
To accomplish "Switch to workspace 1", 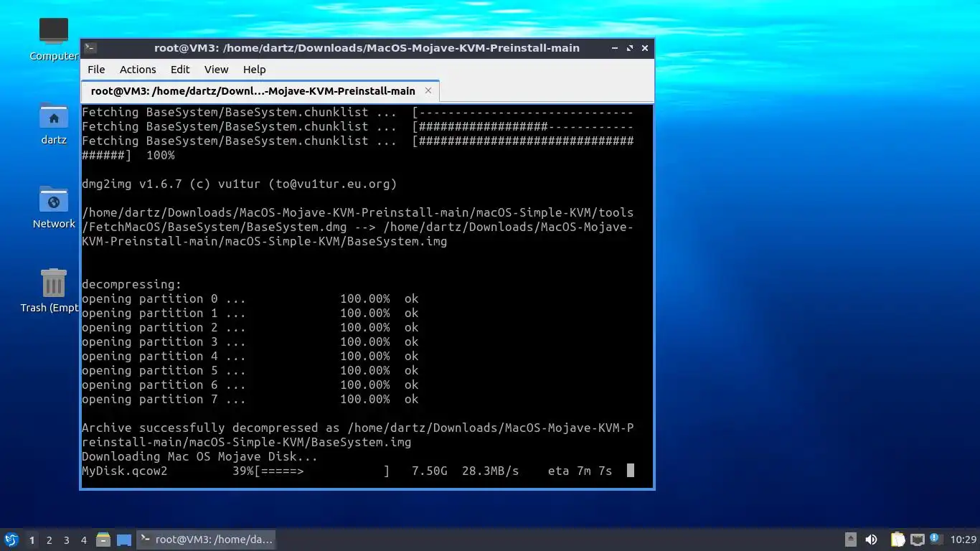I will [x=32, y=540].
